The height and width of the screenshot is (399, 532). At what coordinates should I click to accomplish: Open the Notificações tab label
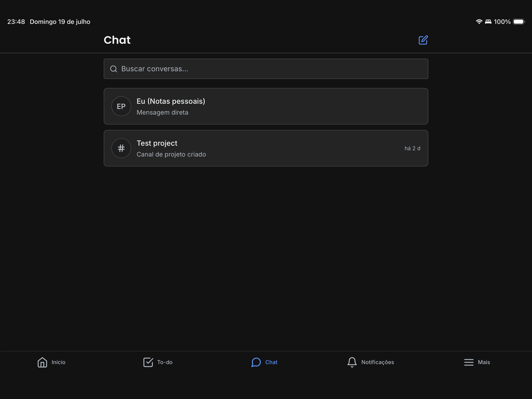point(378,362)
